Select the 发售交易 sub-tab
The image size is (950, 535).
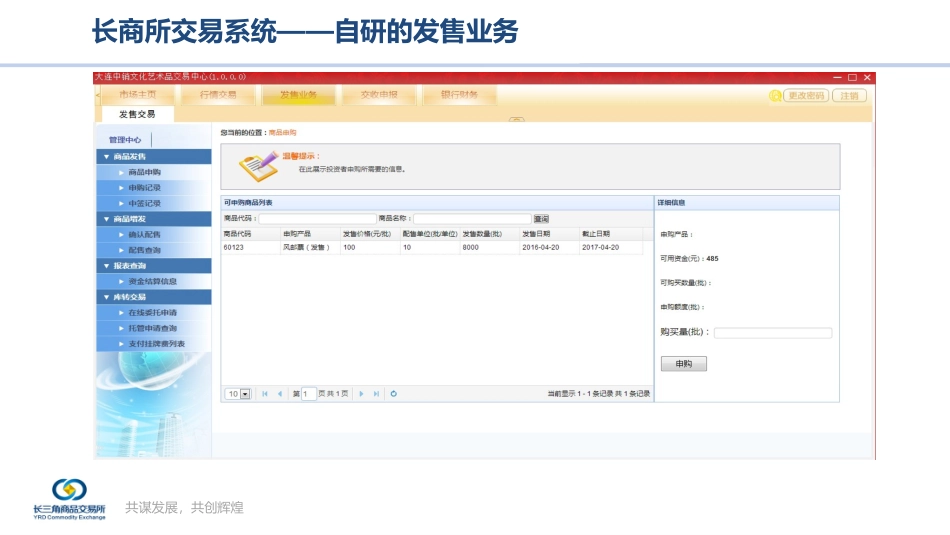137,114
